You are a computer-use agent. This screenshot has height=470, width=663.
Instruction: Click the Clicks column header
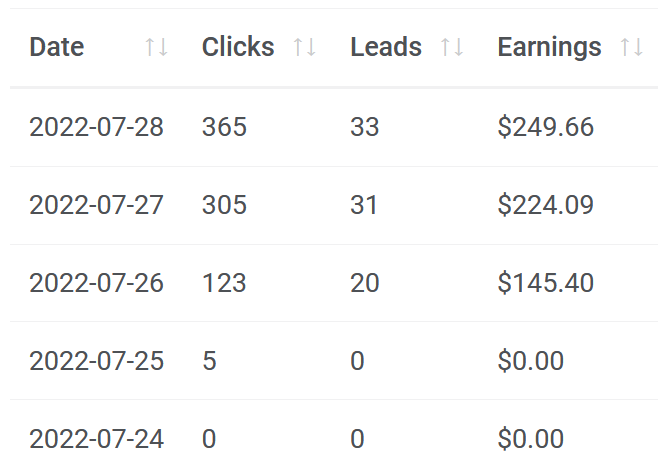(x=238, y=47)
